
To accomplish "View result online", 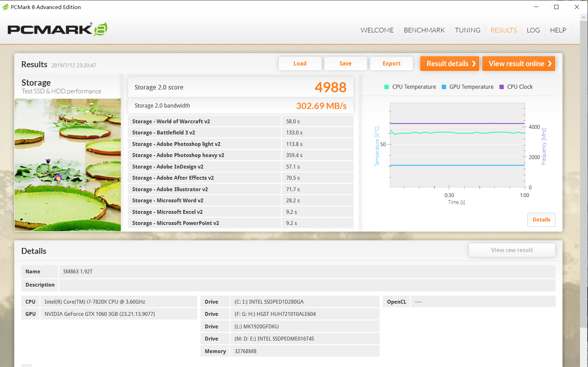I will (x=519, y=63).
